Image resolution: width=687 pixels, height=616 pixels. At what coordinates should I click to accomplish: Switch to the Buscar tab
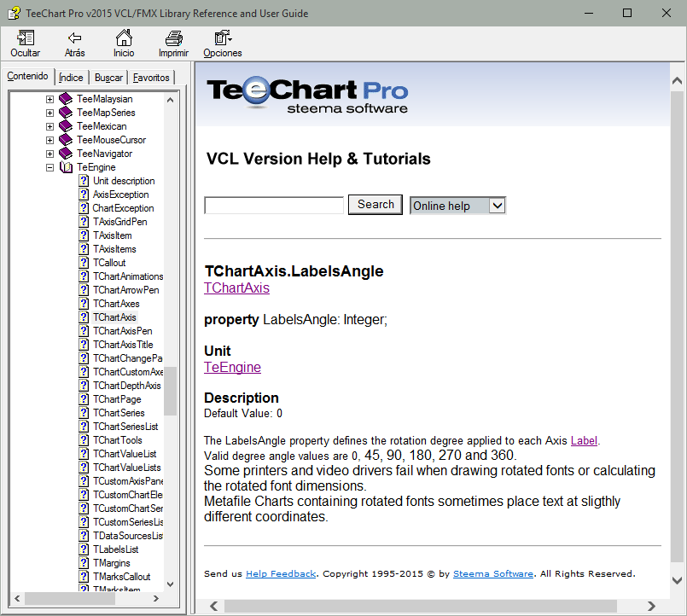(x=108, y=78)
